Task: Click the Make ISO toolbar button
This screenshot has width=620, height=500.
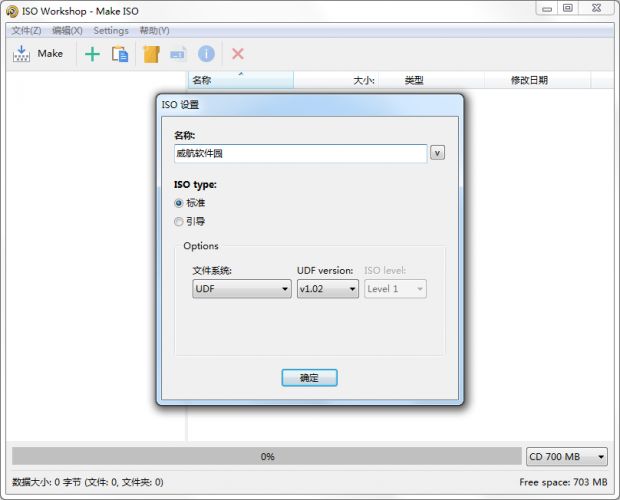Action: click(x=37, y=54)
